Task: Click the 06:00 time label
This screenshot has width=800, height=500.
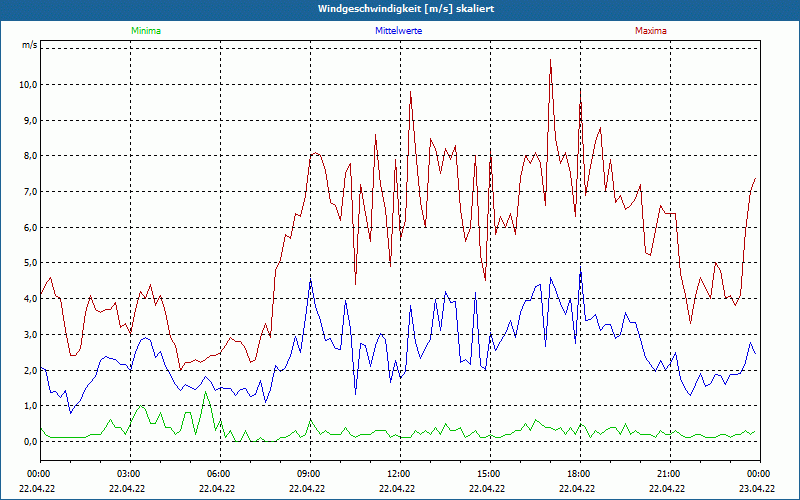Action: pyautogui.click(x=220, y=474)
